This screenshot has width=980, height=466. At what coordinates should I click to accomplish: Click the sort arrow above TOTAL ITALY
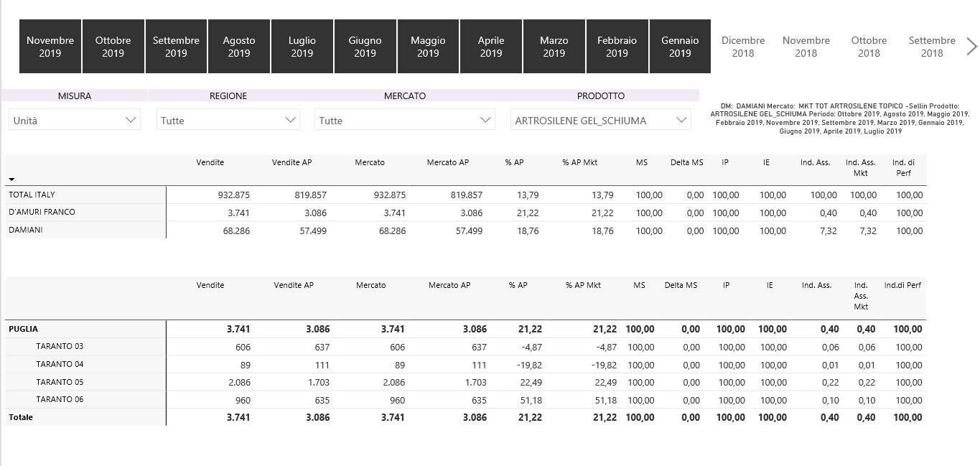[11, 180]
